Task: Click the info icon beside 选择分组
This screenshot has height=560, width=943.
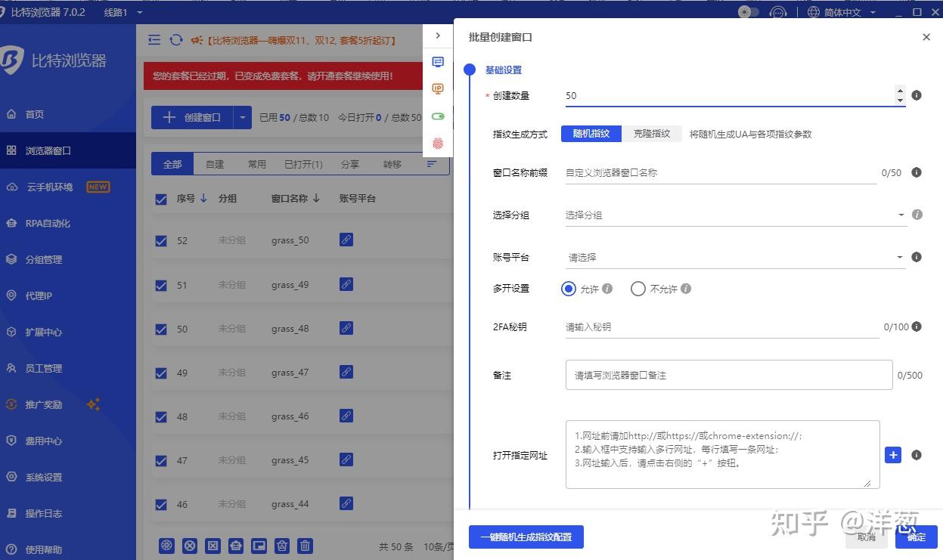Action: [917, 215]
